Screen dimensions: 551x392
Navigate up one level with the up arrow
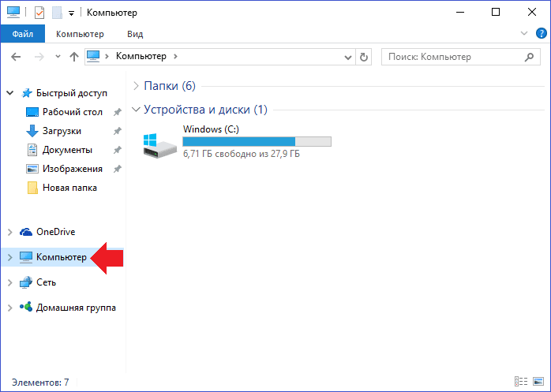point(73,57)
